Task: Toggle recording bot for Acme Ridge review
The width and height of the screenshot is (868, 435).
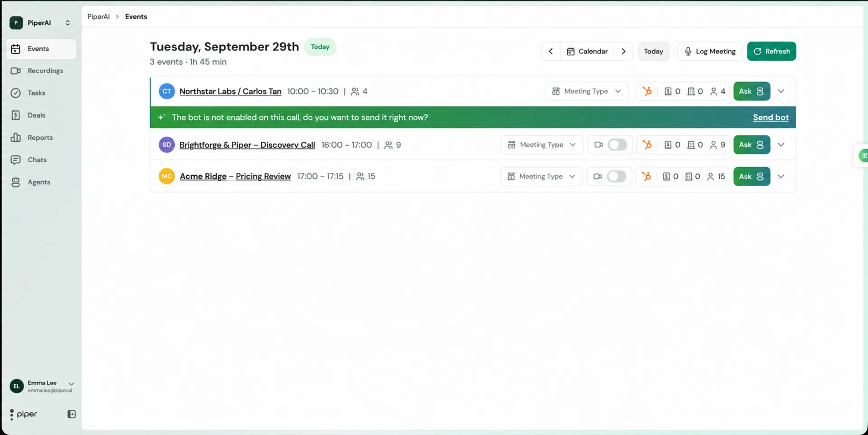Action: point(616,177)
